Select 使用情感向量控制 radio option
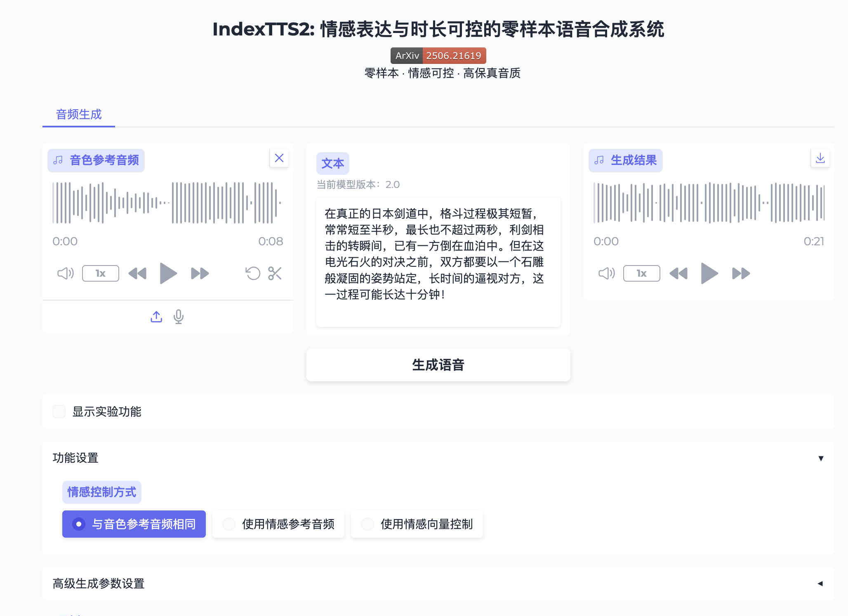The height and width of the screenshot is (616, 848). (x=367, y=524)
